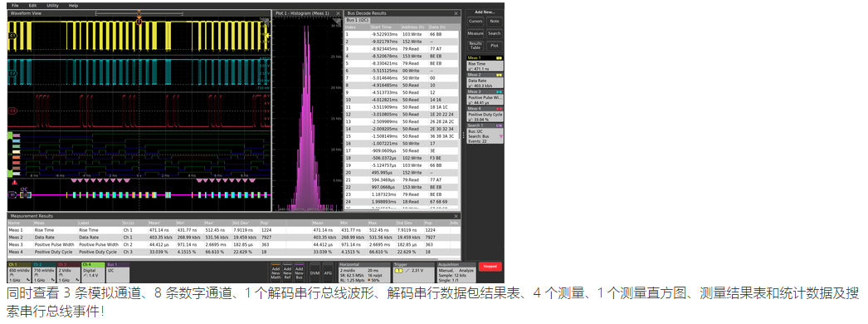This screenshot has height=324, width=868.
Task: Click the Index column header
Action: tap(357, 27)
